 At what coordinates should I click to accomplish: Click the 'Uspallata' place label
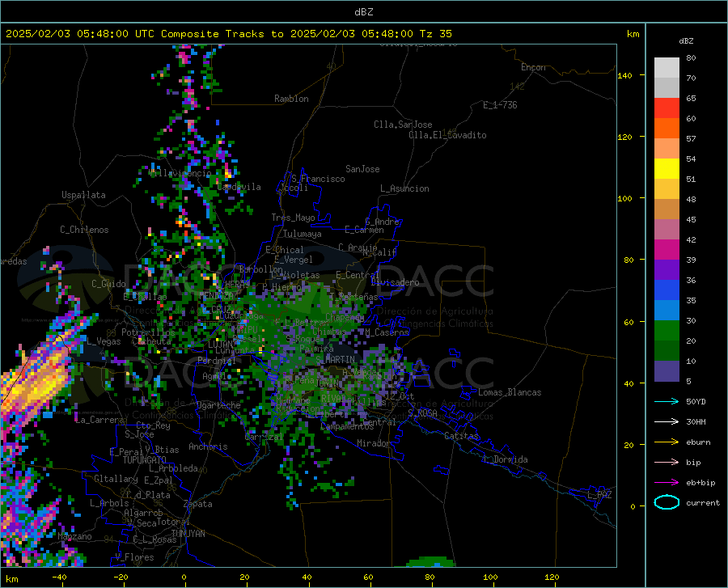pos(83,196)
